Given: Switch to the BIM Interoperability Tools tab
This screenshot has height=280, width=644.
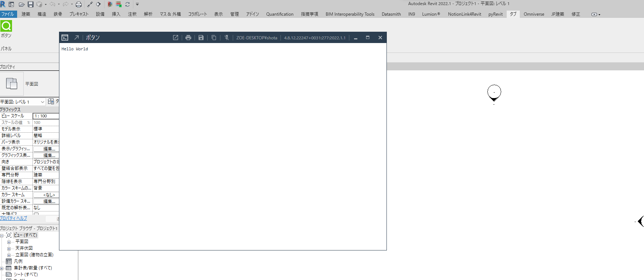Looking at the screenshot, I should point(350,14).
